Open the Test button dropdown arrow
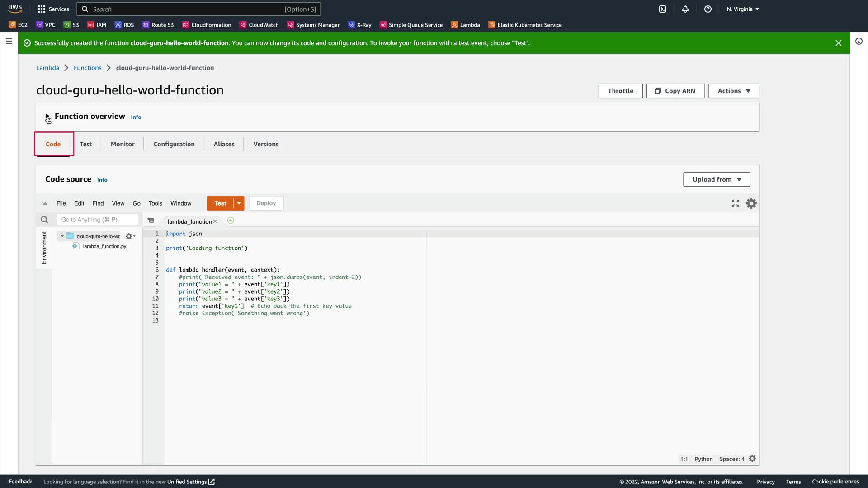This screenshot has height=488, width=868. 239,203
